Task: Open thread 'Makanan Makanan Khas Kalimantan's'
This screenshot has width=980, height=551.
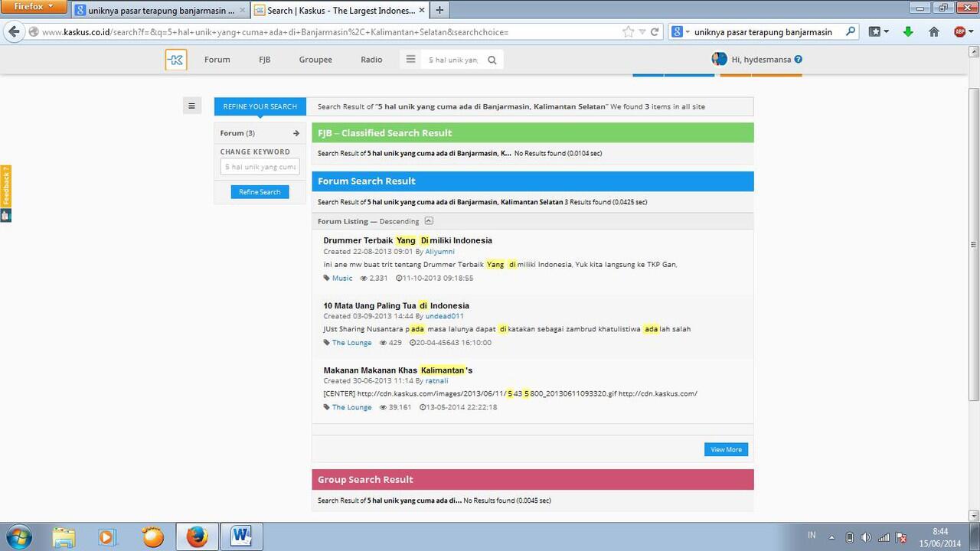Action: pyautogui.click(x=398, y=370)
